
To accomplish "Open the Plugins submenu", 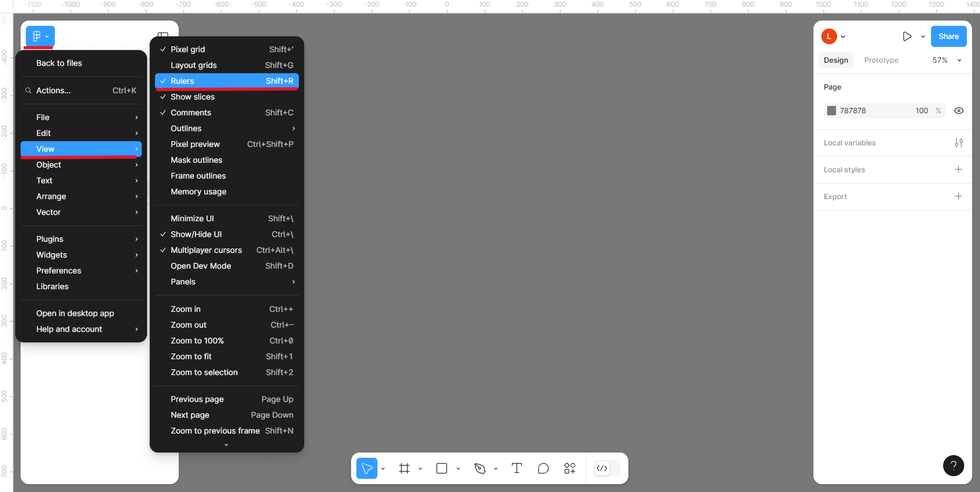I will (x=81, y=239).
